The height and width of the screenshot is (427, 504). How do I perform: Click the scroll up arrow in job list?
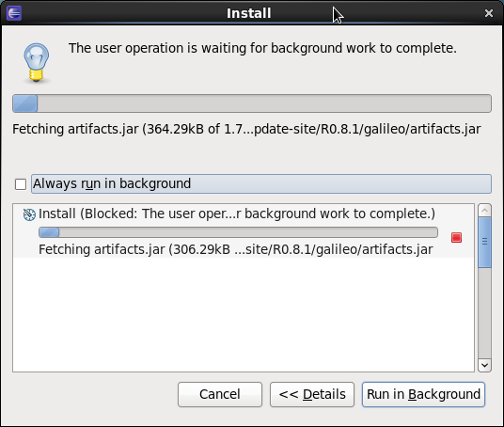(484, 211)
